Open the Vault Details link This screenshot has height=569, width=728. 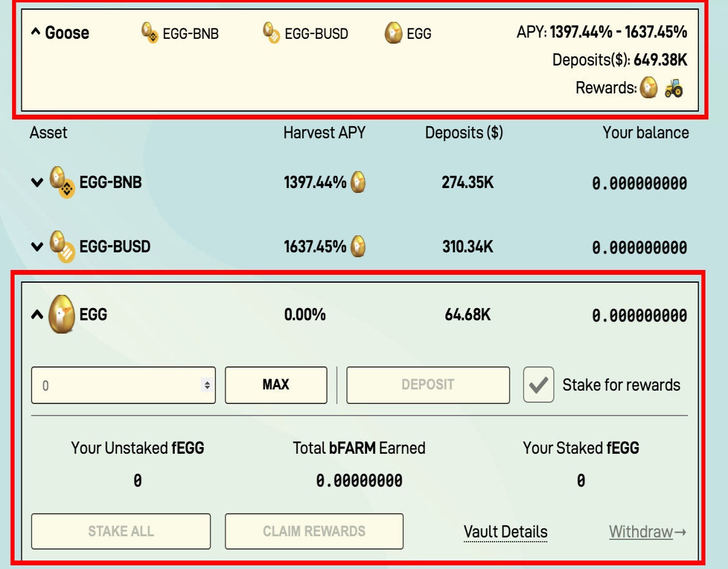[505, 532]
